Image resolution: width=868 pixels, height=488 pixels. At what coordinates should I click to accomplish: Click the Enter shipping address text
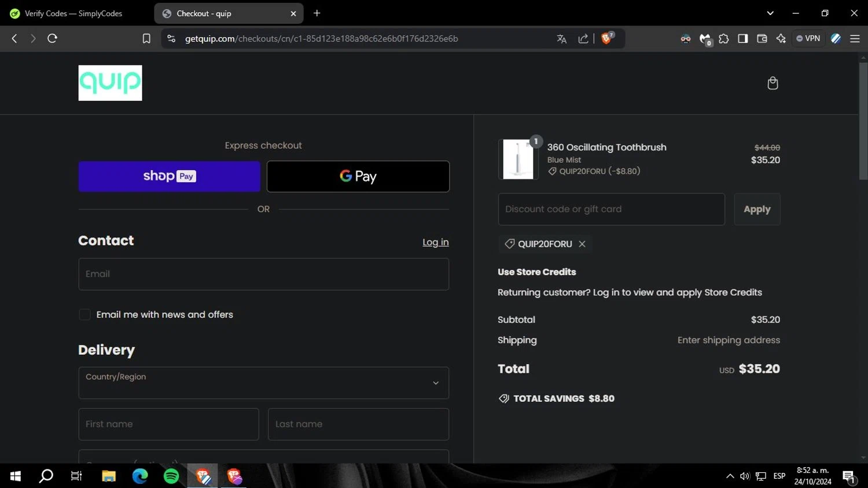(729, 340)
